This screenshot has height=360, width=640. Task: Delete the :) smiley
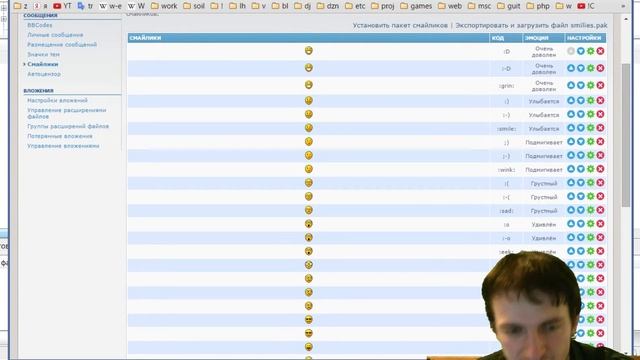600,100
